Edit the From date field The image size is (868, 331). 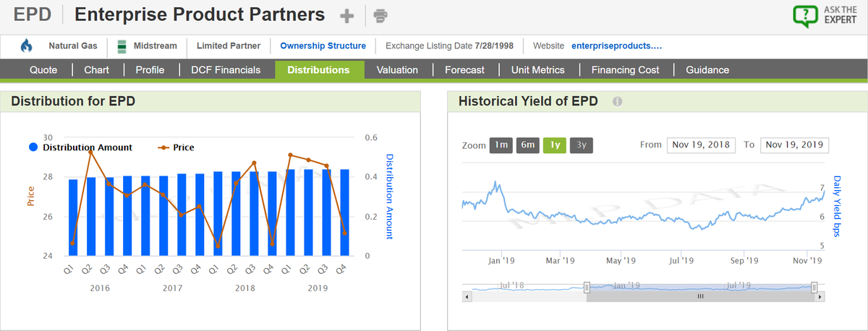pos(701,145)
